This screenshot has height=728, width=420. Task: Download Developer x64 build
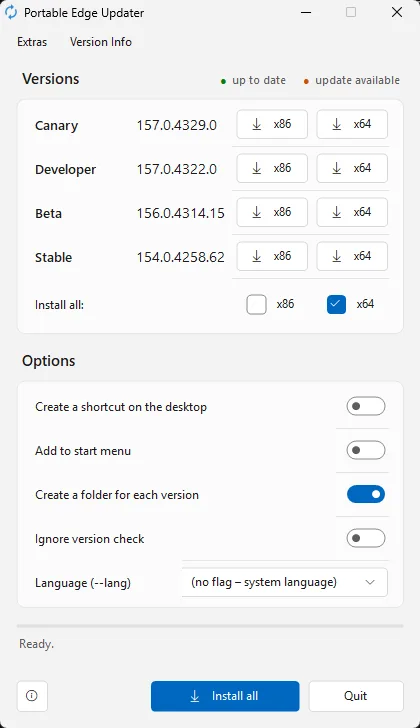click(x=352, y=168)
